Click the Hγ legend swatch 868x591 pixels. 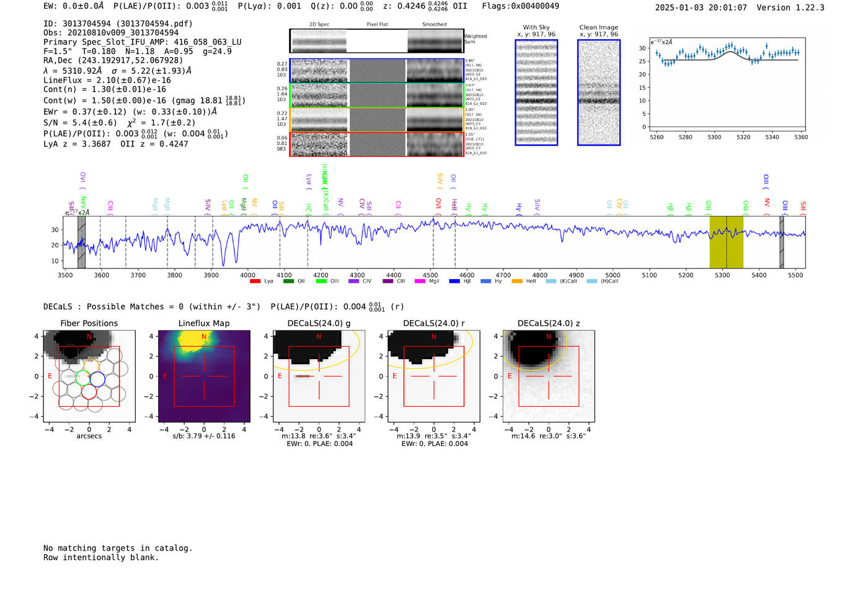(x=485, y=282)
